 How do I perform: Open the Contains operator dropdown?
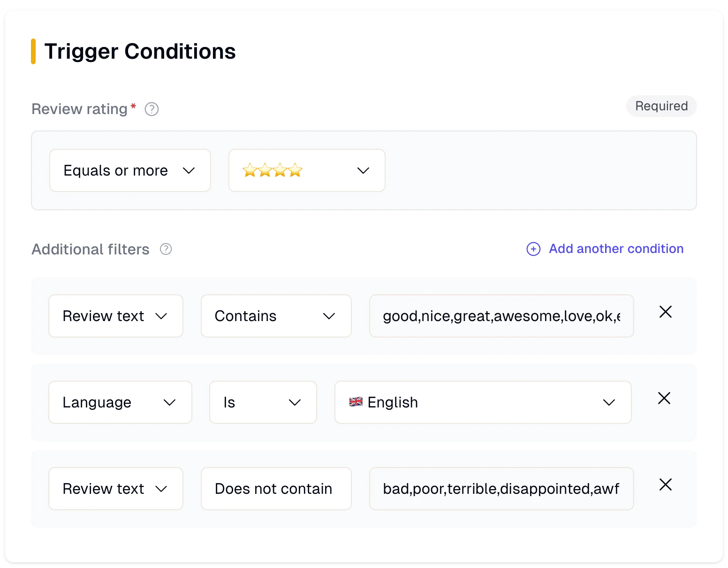[x=276, y=316]
